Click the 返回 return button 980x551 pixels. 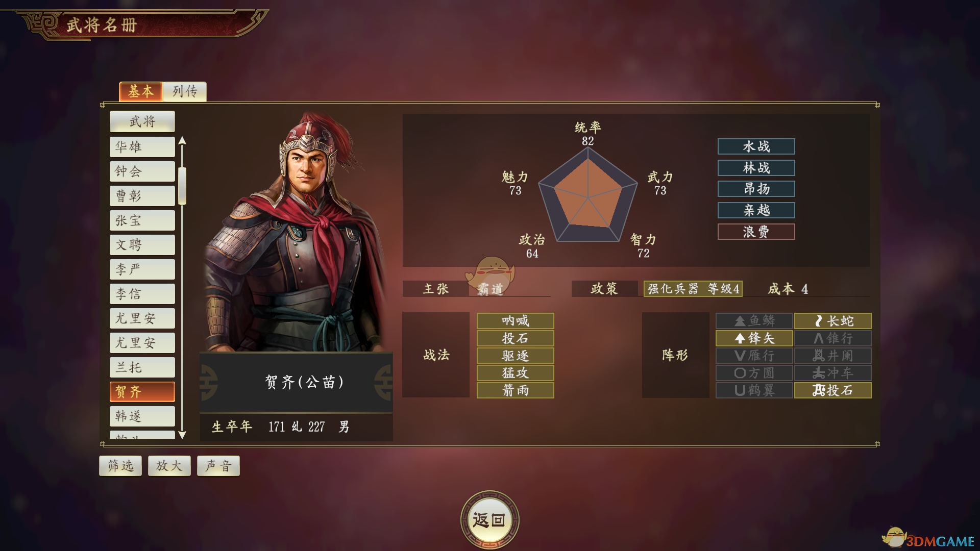[x=489, y=520]
